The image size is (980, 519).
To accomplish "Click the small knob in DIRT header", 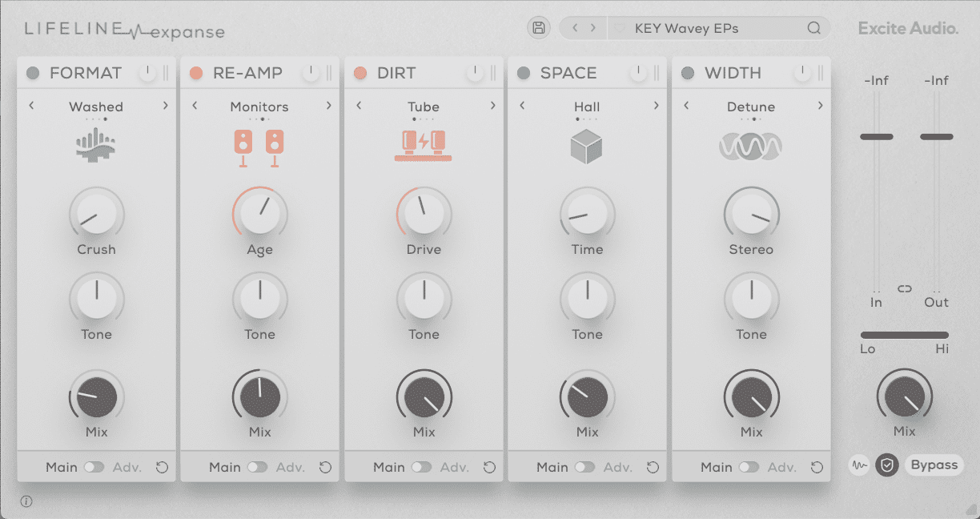I will pyautogui.click(x=475, y=73).
